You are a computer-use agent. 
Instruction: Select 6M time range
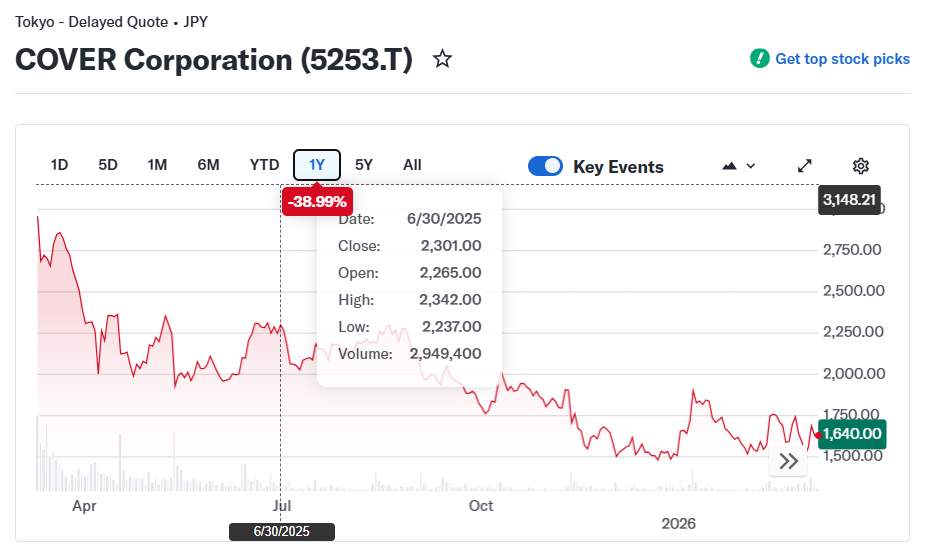pos(208,165)
